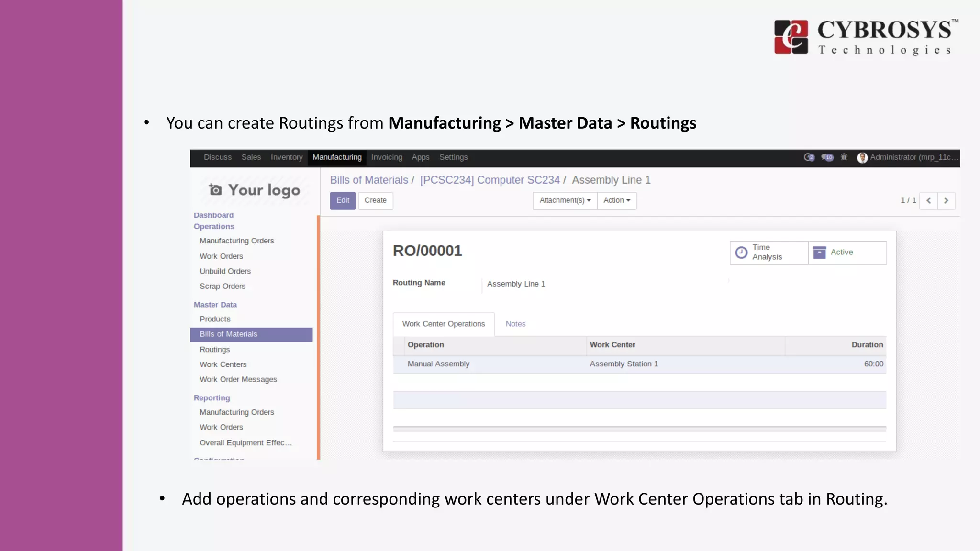Open the Sales menu
The image size is (980, 551).
(x=251, y=157)
